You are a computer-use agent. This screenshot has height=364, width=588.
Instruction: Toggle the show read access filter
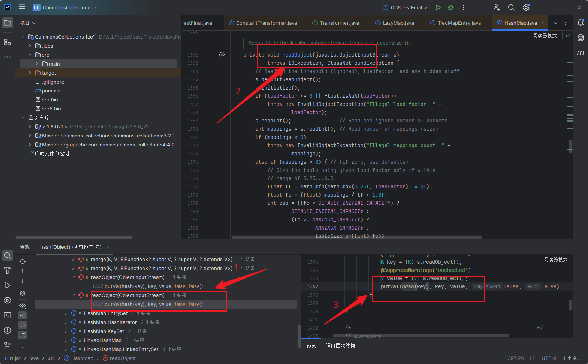point(22,315)
